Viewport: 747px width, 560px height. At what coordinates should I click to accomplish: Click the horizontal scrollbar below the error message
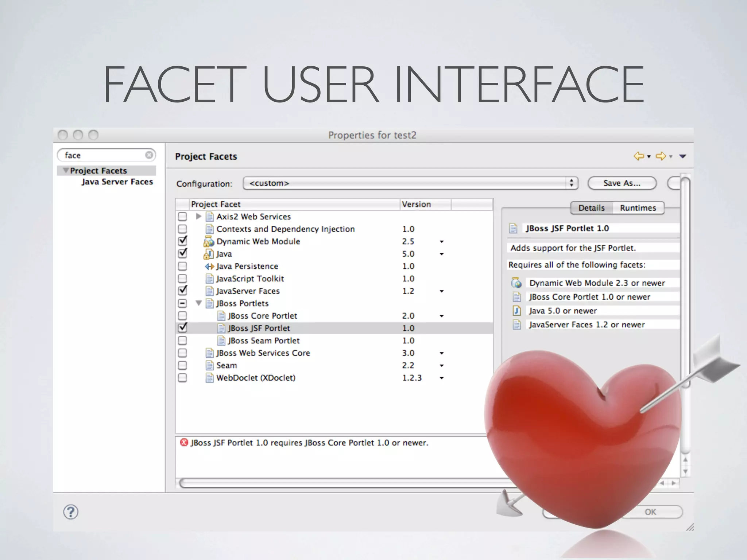[328, 483]
